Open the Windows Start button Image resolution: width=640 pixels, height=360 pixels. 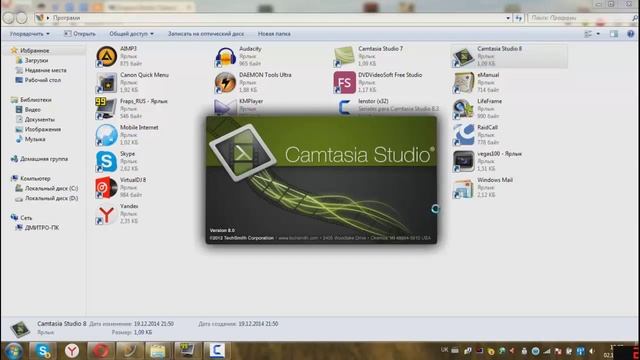point(13,351)
